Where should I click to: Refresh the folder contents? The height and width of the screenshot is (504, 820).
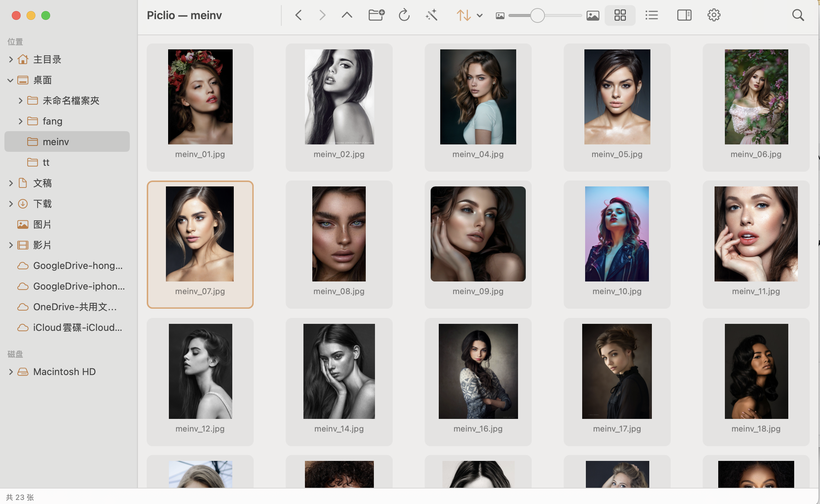(x=404, y=15)
